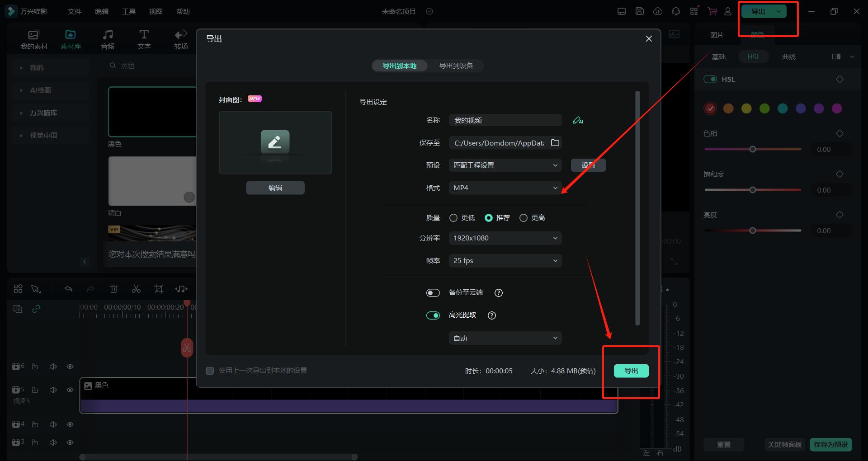
Task: Open the 文件 menu
Action: tap(75, 11)
